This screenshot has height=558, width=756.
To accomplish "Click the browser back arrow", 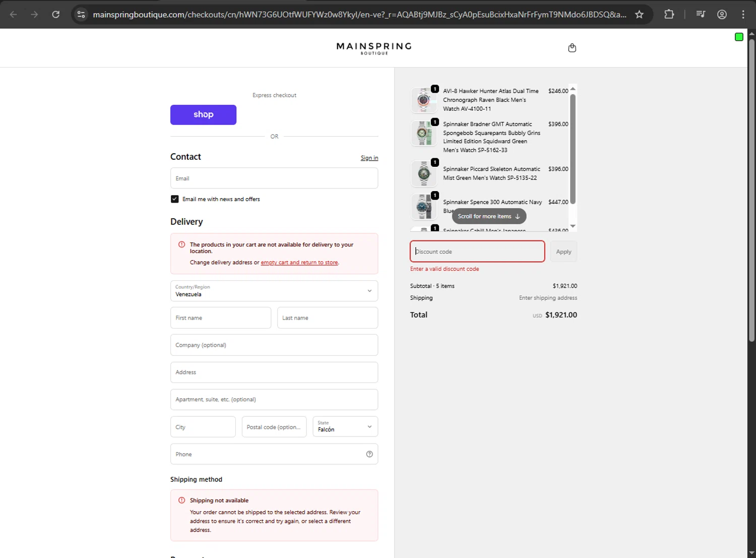I will point(14,14).
